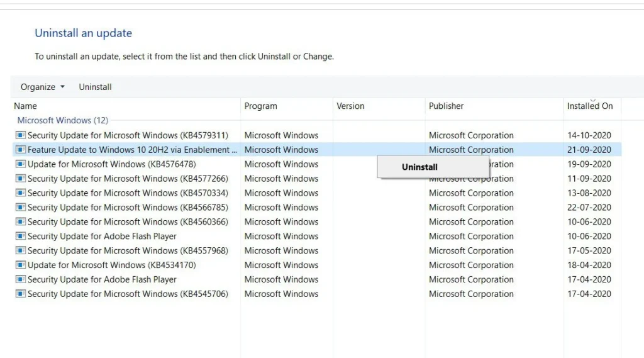Viewport: 644px width, 358px height.
Task: Click the KB4534170 update row icon
Action: 21,265
